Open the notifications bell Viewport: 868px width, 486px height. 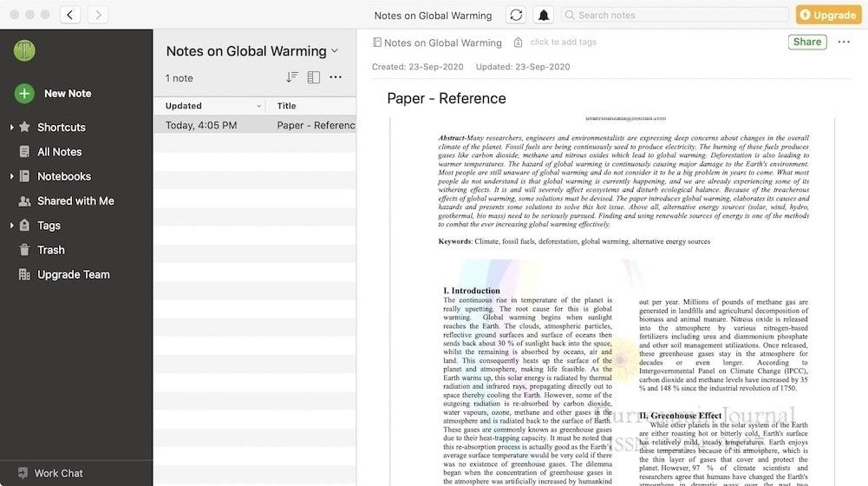(544, 15)
